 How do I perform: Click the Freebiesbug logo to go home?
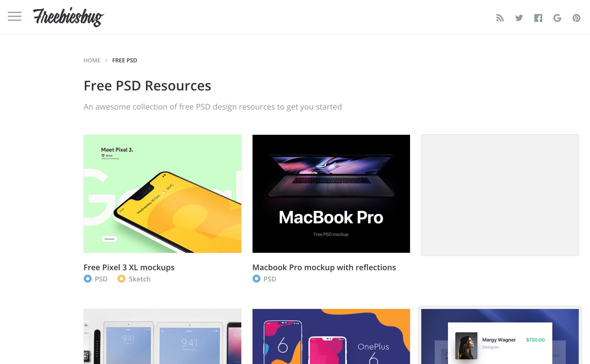68,17
